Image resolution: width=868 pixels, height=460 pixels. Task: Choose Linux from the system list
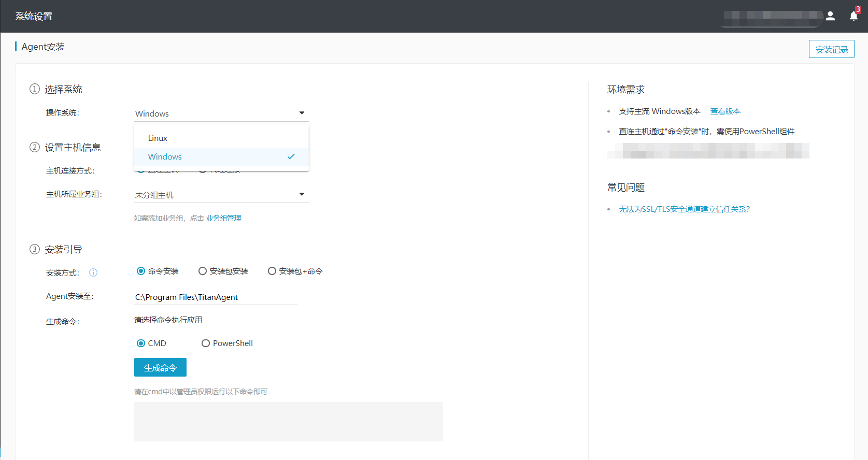[158, 138]
